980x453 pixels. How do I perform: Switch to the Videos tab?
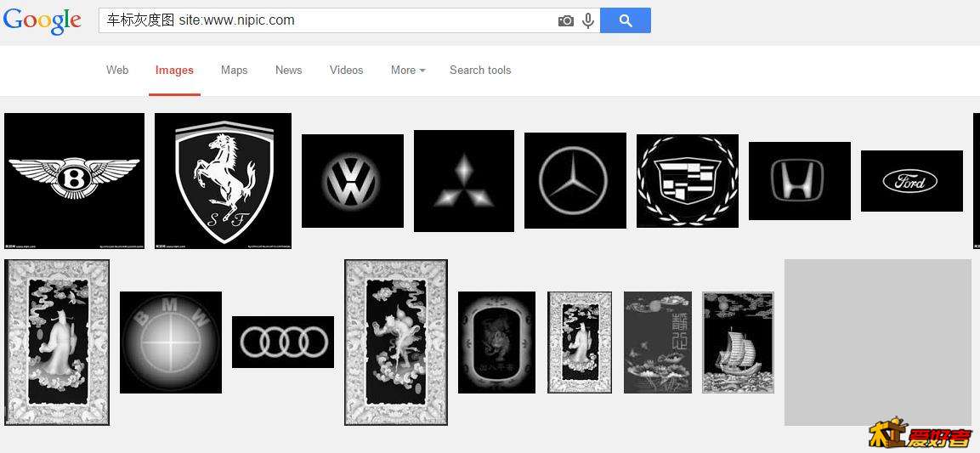(x=346, y=70)
